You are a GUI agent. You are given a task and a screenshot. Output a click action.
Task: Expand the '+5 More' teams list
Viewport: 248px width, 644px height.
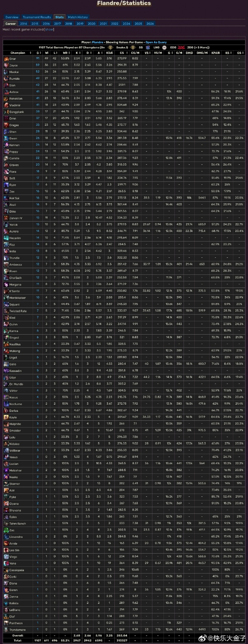pyautogui.click(x=202, y=47)
